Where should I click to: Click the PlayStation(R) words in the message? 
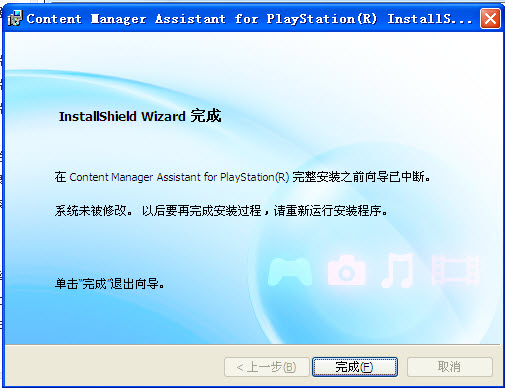[254, 177]
